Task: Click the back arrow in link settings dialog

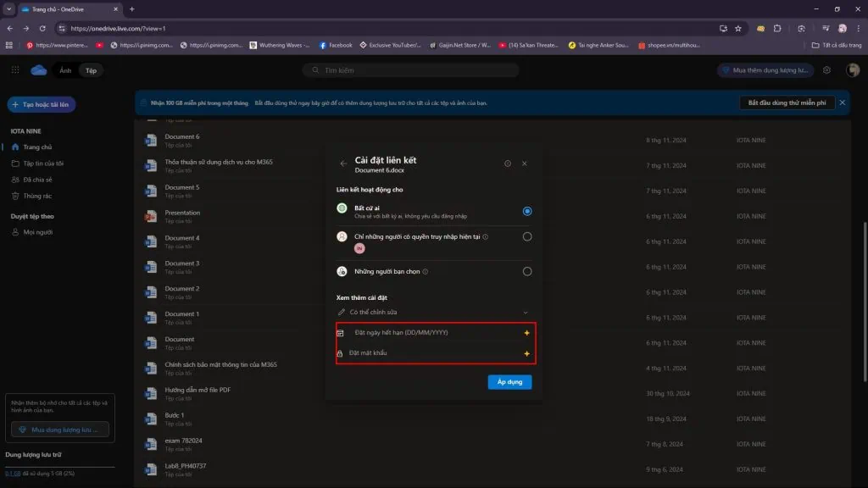Action: 343,164
